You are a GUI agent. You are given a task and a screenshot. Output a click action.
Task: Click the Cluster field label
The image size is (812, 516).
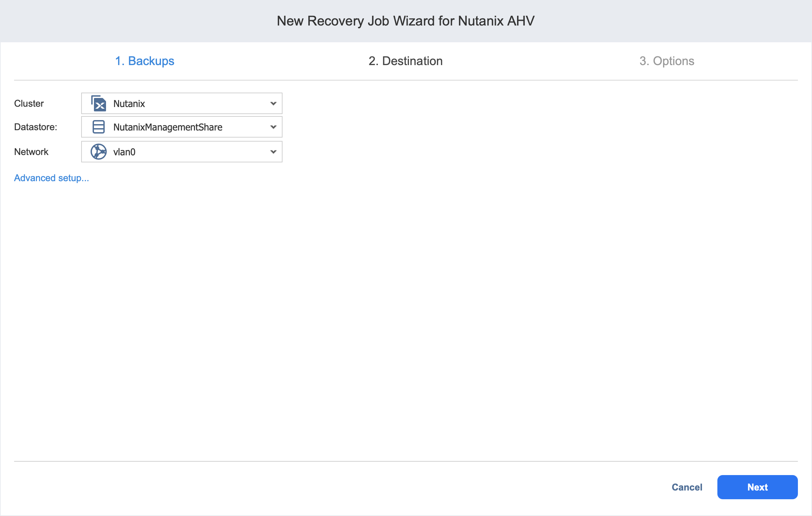[29, 103]
